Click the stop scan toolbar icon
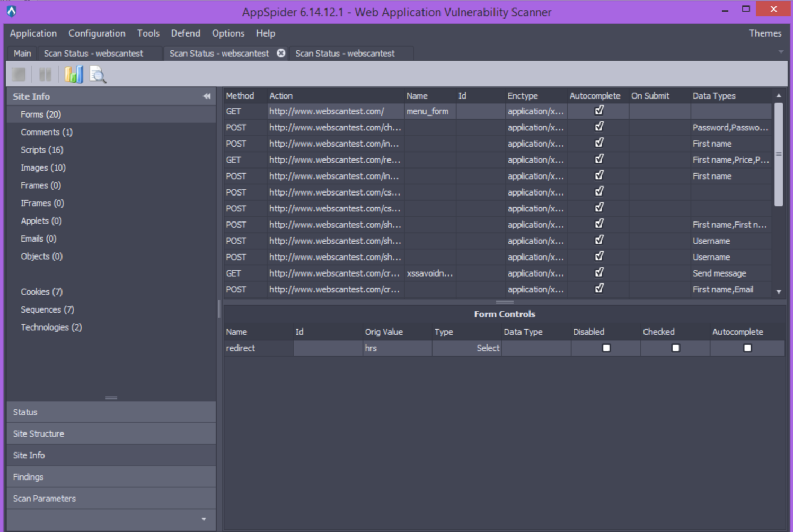 19,75
